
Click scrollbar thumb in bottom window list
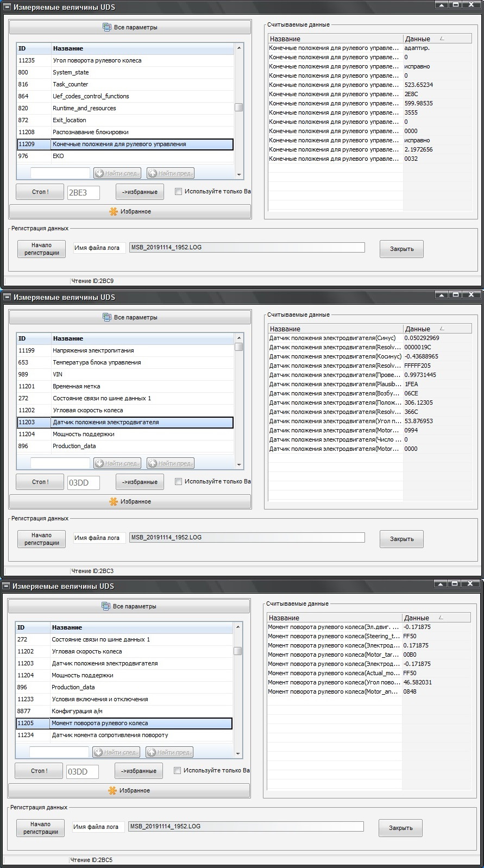pyautogui.click(x=237, y=651)
